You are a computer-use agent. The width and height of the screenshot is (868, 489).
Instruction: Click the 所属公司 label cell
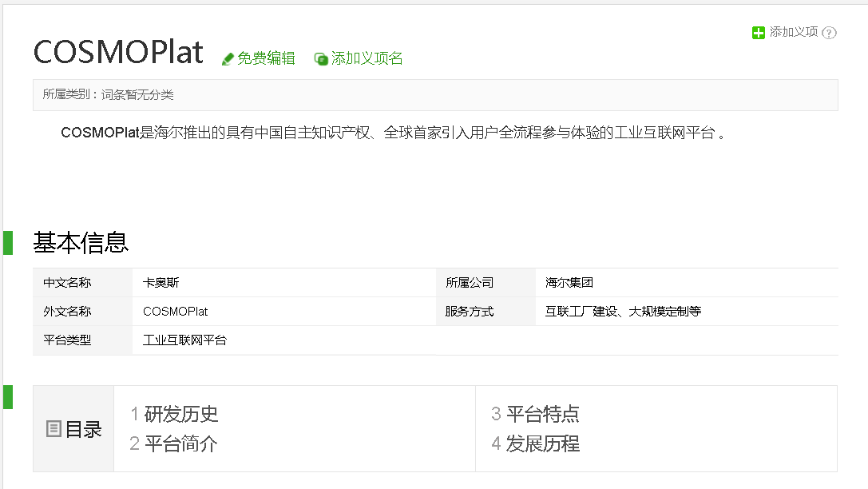(x=486, y=282)
